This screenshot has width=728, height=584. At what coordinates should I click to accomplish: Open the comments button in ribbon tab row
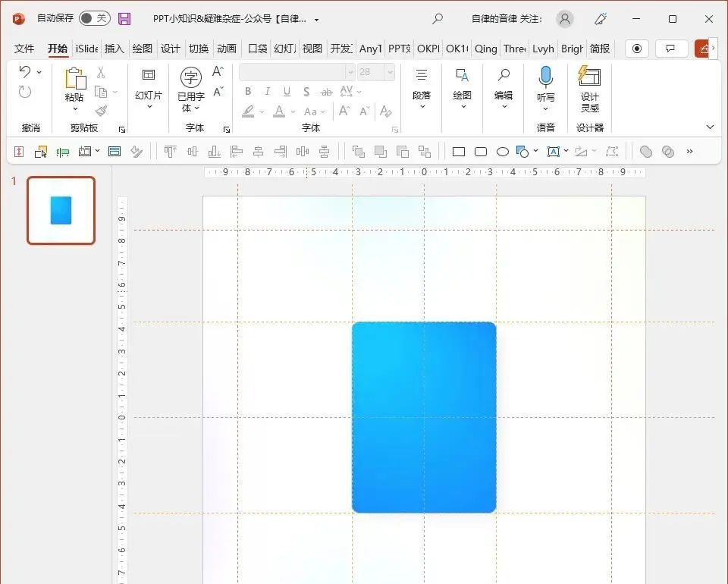(670, 49)
